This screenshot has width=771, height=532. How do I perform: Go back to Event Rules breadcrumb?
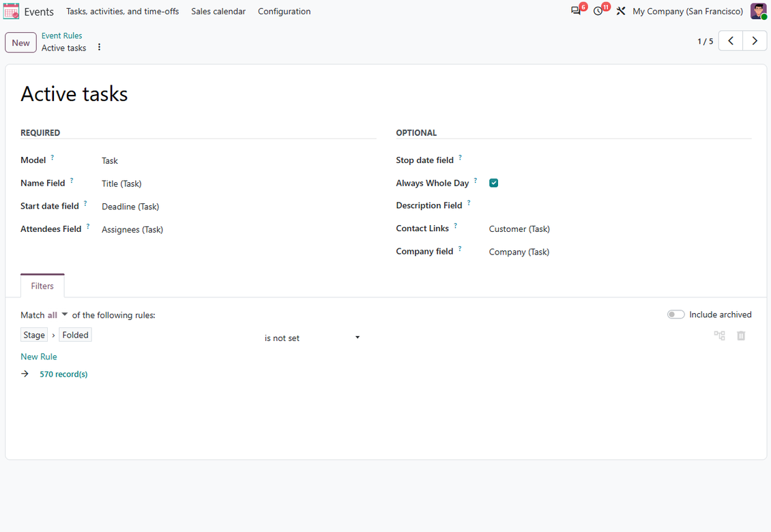[x=61, y=35]
